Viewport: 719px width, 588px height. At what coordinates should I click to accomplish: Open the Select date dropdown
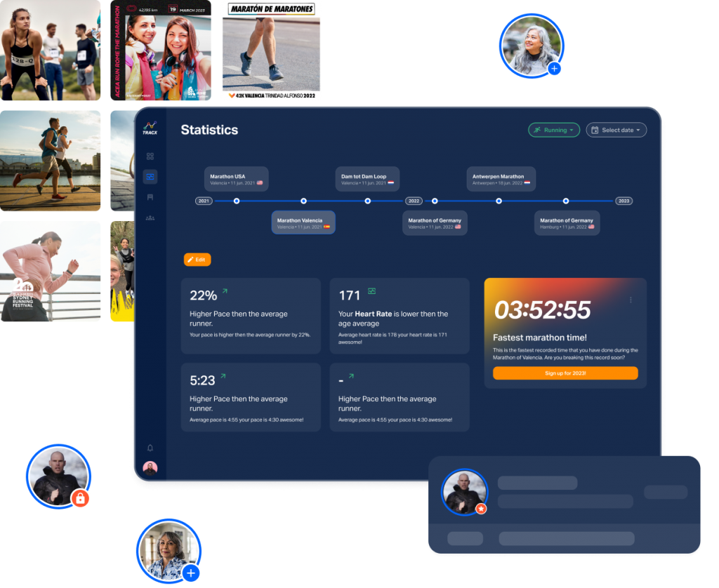[616, 130]
